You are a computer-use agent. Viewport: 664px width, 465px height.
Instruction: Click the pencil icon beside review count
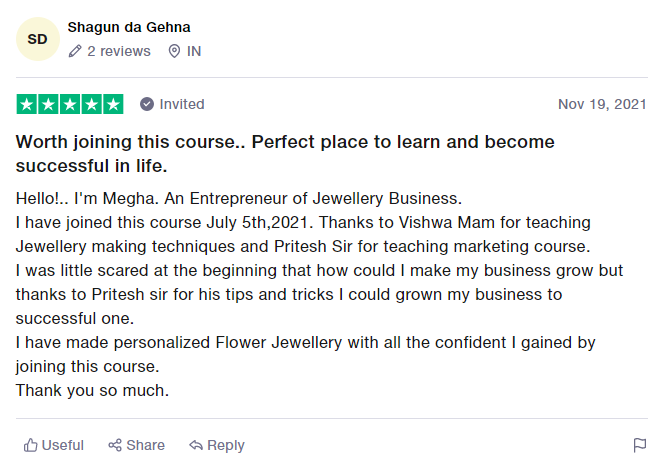(75, 51)
